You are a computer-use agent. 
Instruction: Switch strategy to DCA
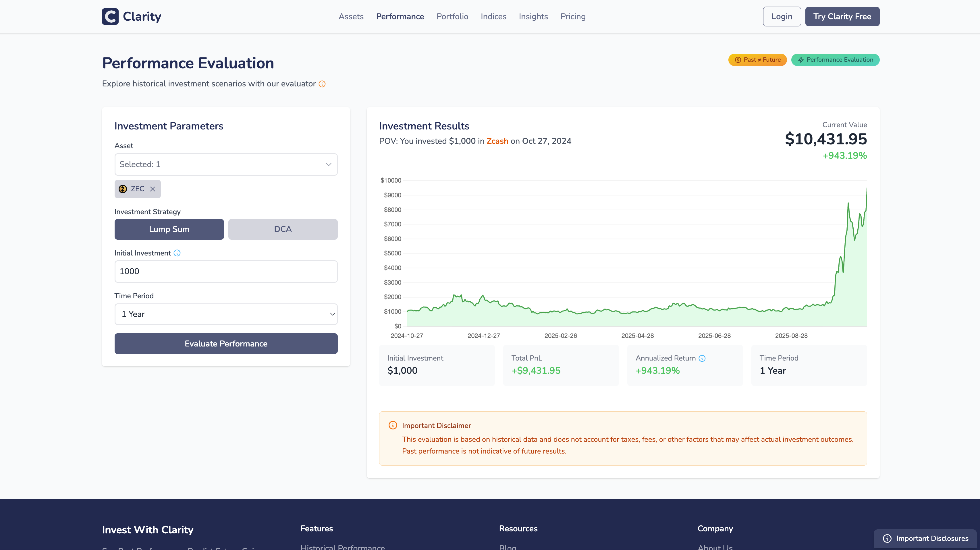click(x=283, y=229)
